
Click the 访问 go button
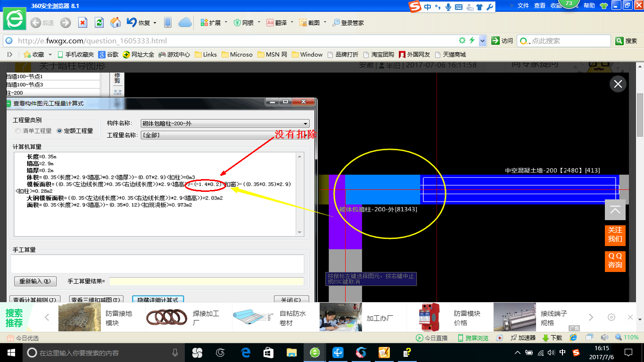[502, 41]
